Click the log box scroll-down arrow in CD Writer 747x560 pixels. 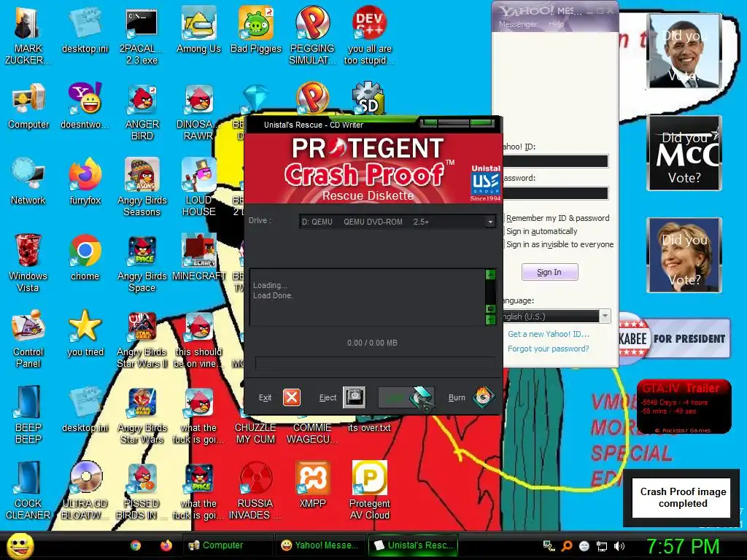(x=489, y=319)
